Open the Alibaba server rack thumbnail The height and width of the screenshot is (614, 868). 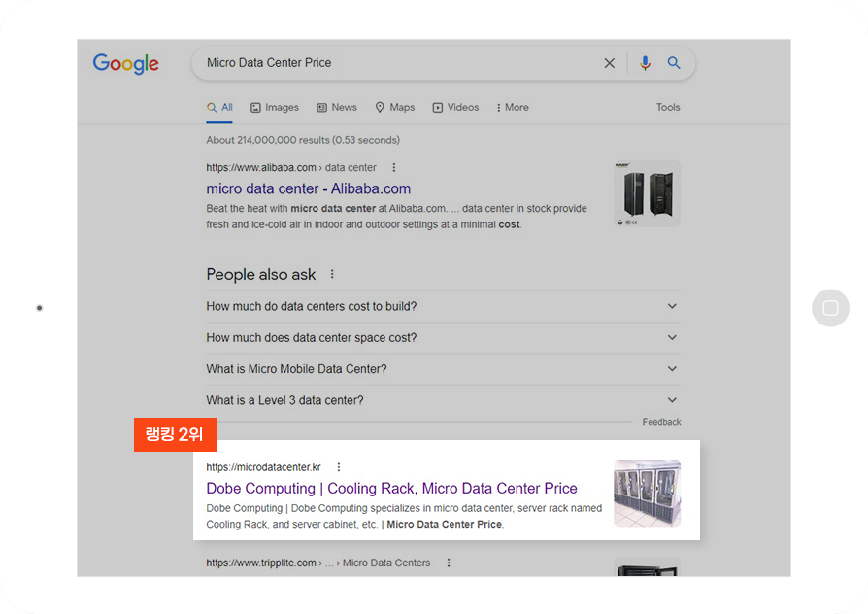click(648, 193)
